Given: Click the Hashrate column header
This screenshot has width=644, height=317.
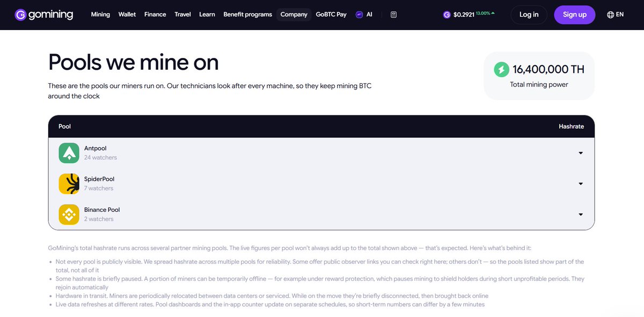Looking at the screenshot, I should [571, 127].
